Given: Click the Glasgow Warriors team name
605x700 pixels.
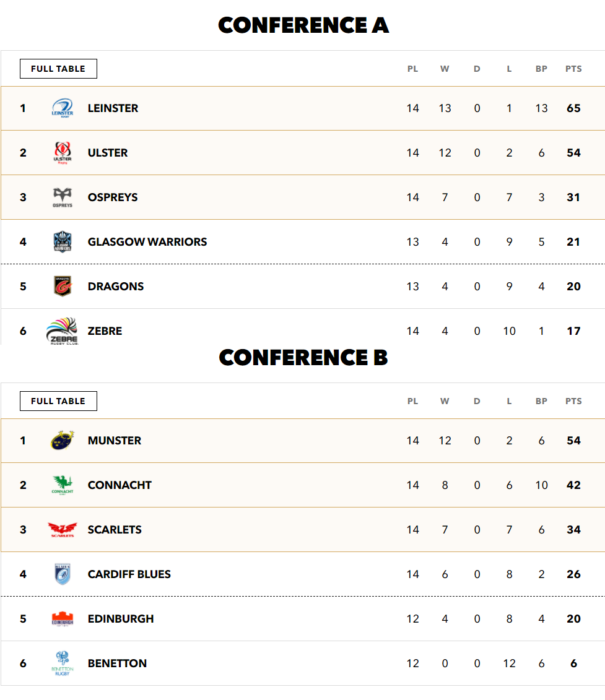Looking at the screenshot, I should click(x=147, y=242).
